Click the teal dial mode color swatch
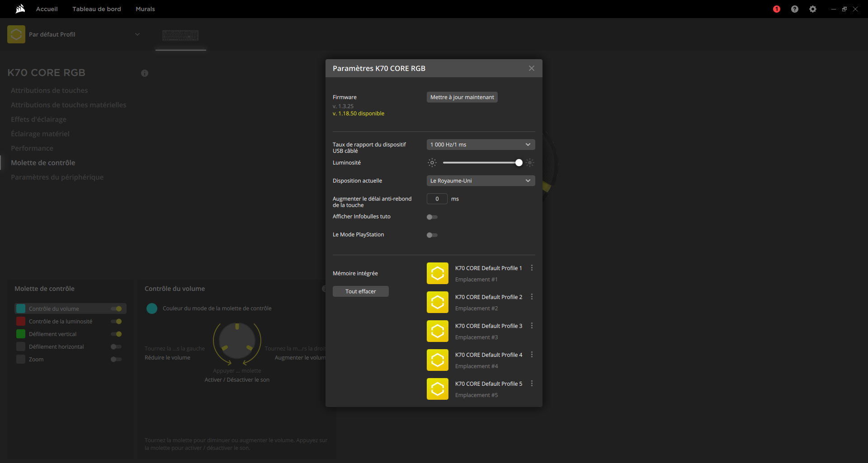This screenshot has height=463, width=868. click(152, 309)
